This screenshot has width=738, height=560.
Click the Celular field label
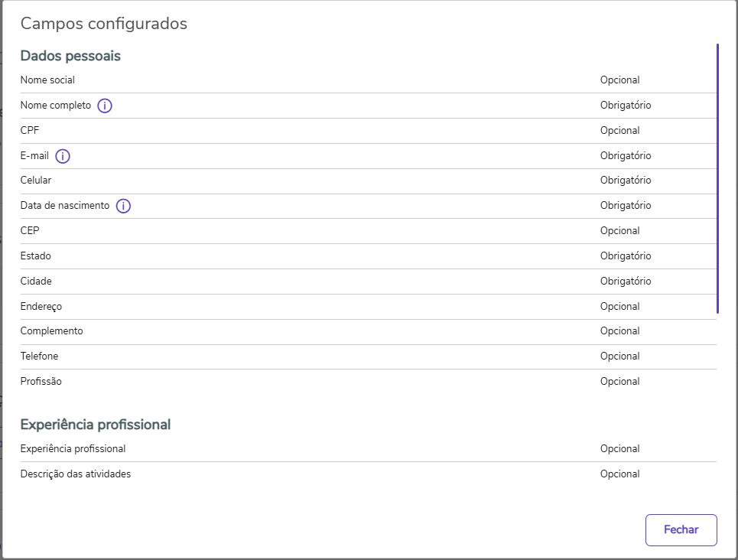pos(36,181)
